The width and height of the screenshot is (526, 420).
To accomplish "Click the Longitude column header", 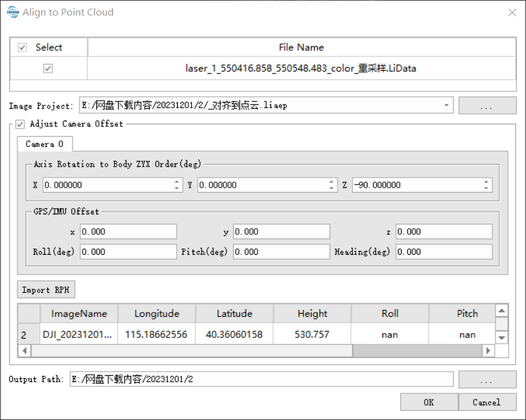I will 157,314.
